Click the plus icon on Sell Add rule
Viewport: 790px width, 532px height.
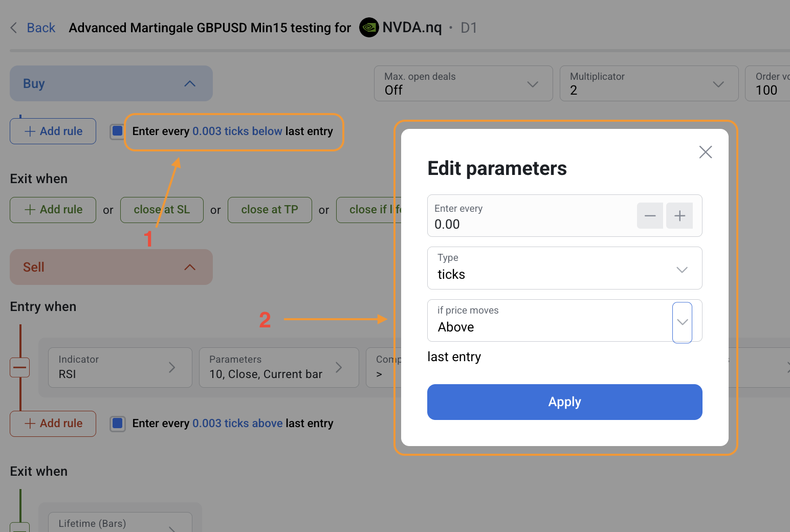click(30, 424)
